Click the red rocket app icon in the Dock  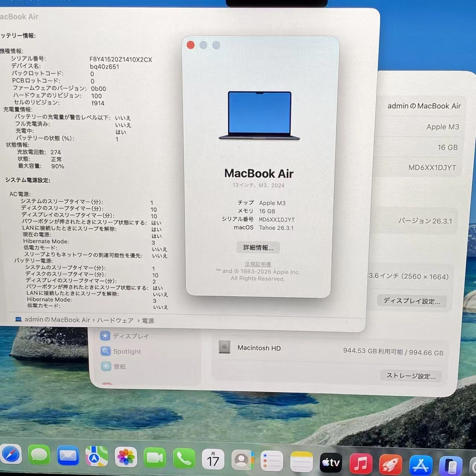pos(391,465)
